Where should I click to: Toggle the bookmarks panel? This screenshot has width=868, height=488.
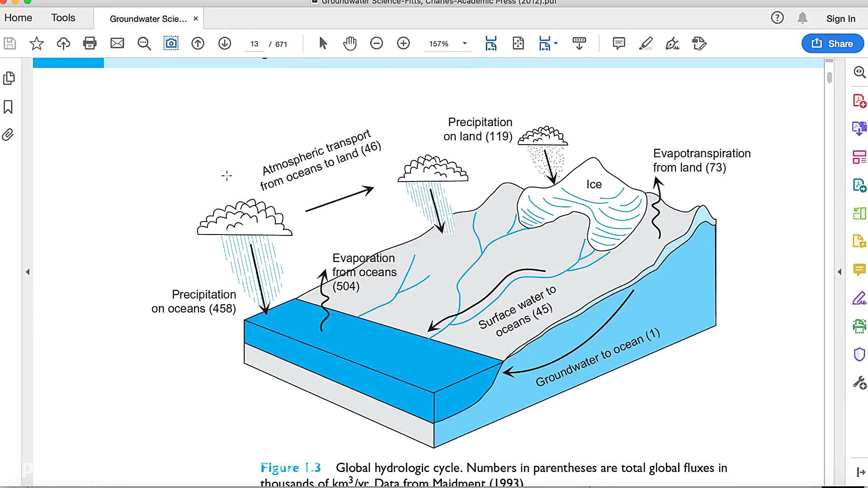pyautogui.click(x=8, y=107)
